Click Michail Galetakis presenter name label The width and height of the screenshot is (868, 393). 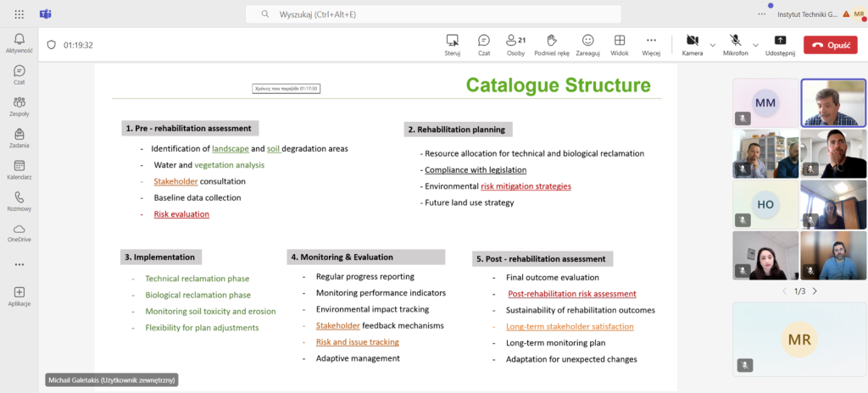coord(113,380)
